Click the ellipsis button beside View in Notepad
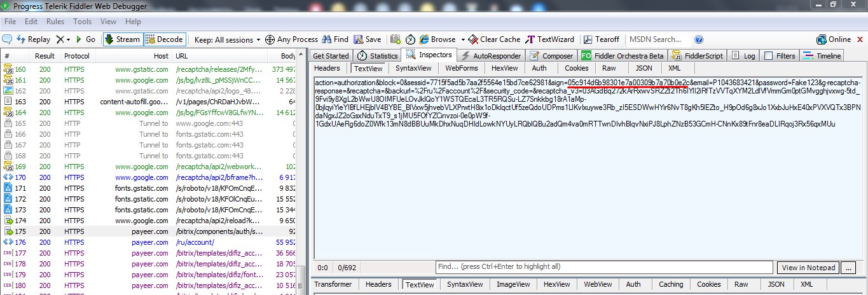The width and height of the screenshot is (868, 295). point(848,268)
